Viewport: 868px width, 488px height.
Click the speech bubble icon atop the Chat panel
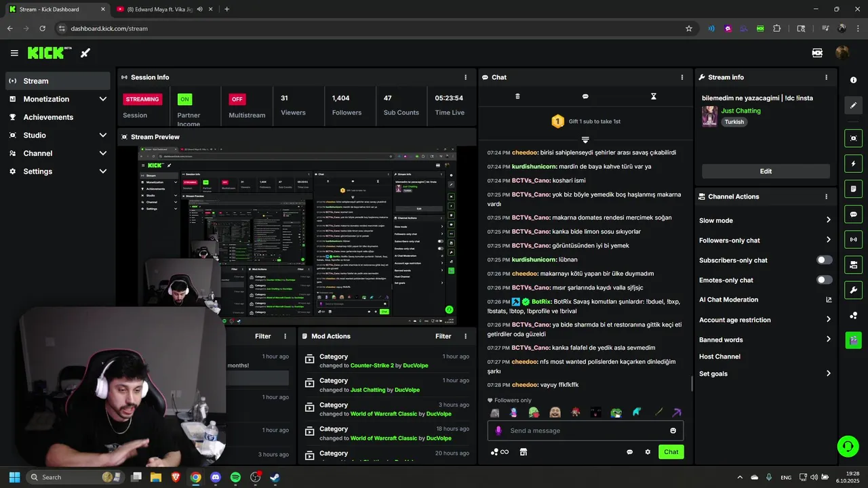coord(585,96)
